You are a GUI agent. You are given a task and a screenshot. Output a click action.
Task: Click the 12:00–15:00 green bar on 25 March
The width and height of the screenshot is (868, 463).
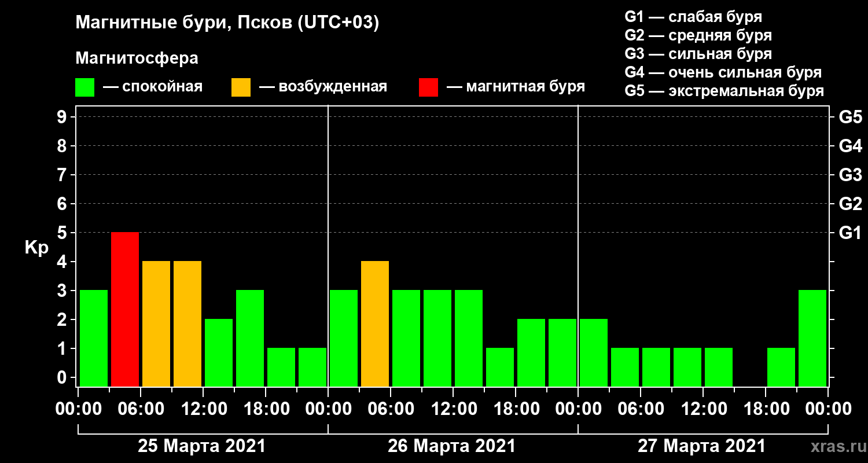pyautogui.click(x=219, y=352)
